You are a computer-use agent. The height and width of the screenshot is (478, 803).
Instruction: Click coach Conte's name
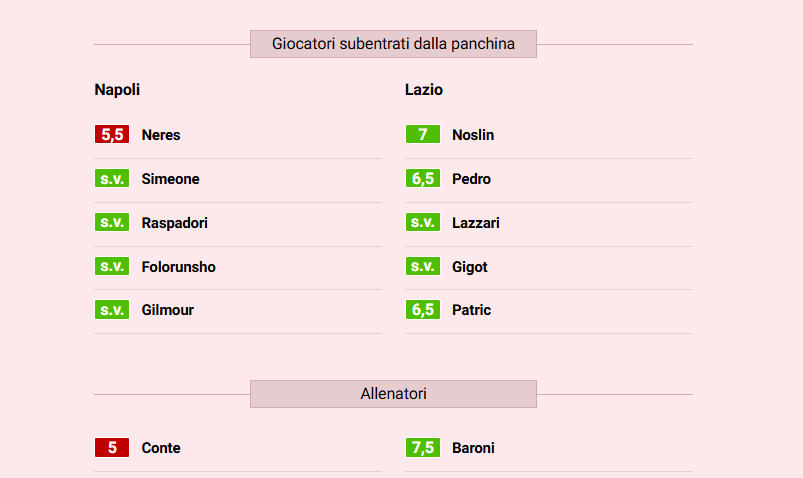click(x=161, y=448)
